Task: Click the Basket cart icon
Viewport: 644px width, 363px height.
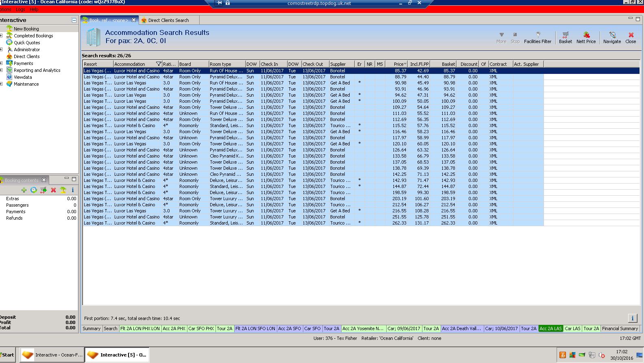Action: (x=565, y=38)
